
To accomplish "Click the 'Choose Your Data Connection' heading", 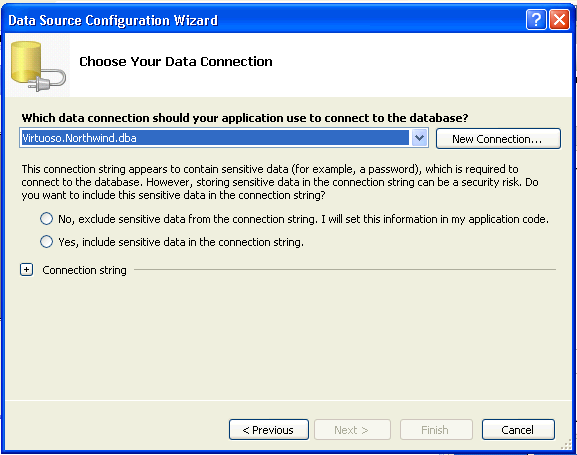I will (176, 61).
